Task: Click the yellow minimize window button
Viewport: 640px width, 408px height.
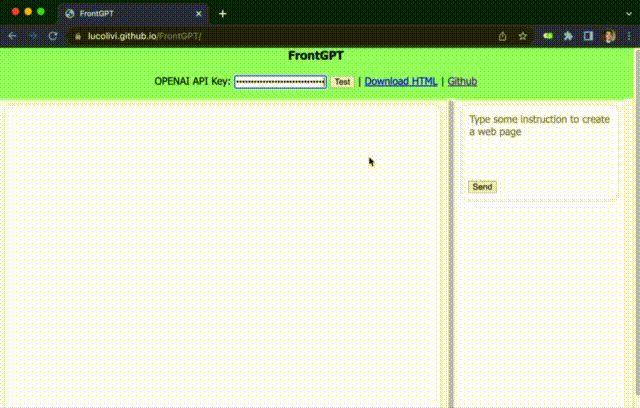Action: [x=28, y=12]
